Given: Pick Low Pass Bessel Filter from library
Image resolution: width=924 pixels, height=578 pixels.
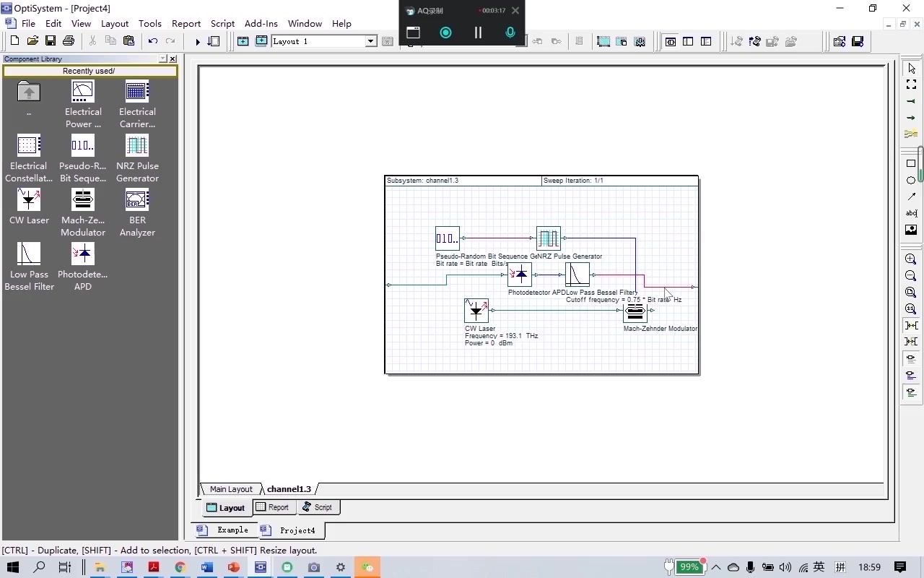Looking at the screenshot, I should click(x=29, y=267).
